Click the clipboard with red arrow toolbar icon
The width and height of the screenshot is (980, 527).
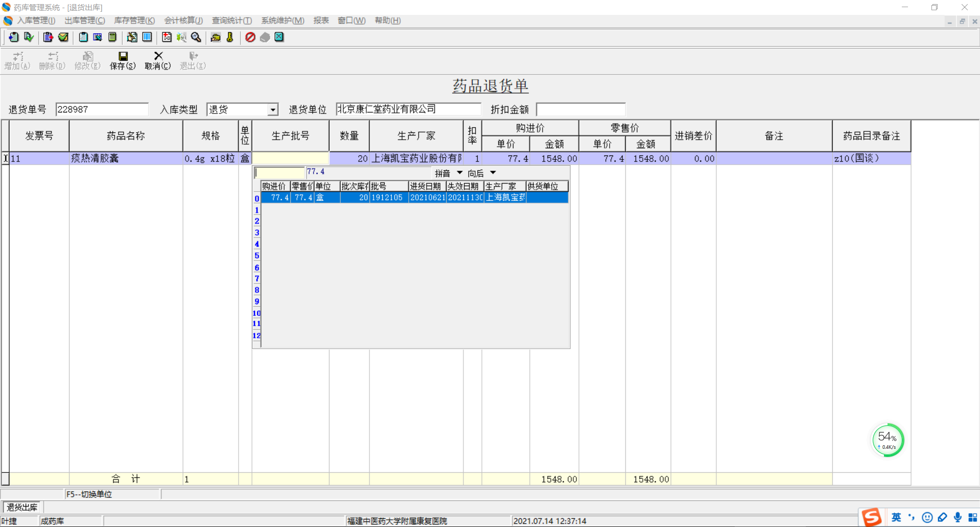click(x=48, y=37)
